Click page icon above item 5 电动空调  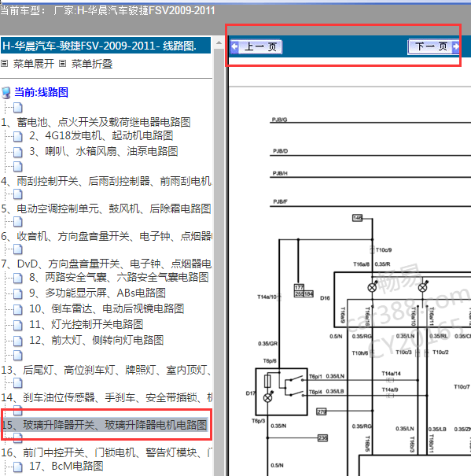17,194
